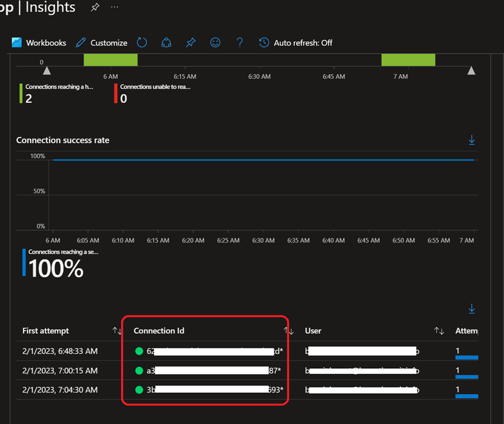The image size is (504, 424).
Task: Toggle sorting on the User column
Action: click(x=439, y=331)
